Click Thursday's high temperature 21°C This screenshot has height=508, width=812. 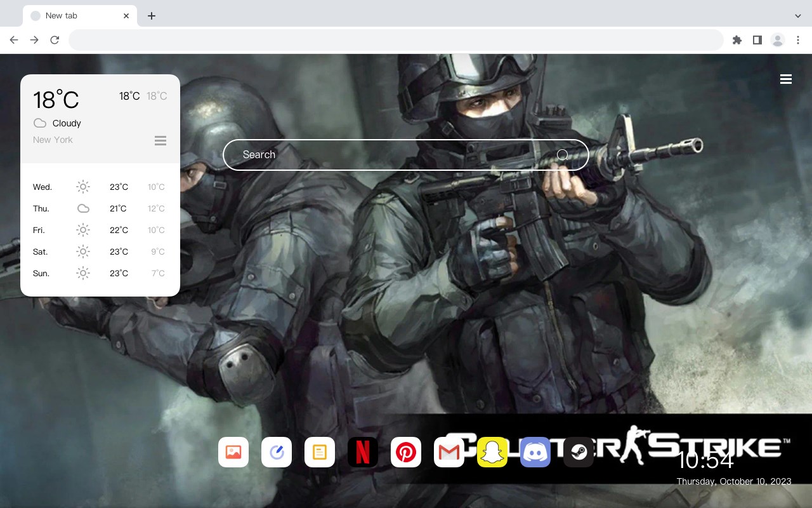click(119, 208)
